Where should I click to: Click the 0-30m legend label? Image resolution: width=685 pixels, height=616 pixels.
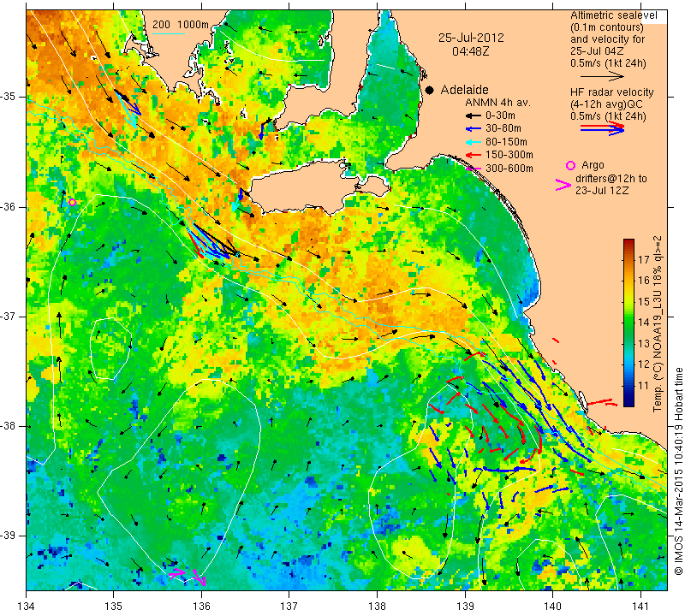(x=500, y=115)
